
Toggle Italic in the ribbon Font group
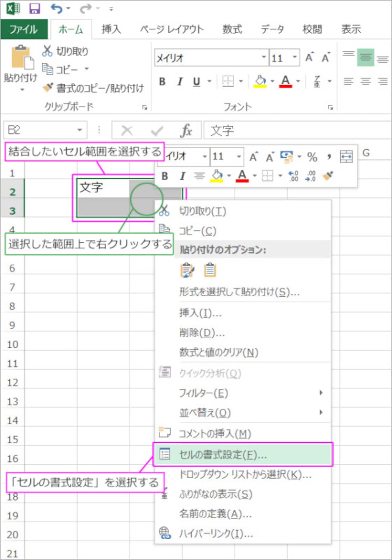click(179, 81)
